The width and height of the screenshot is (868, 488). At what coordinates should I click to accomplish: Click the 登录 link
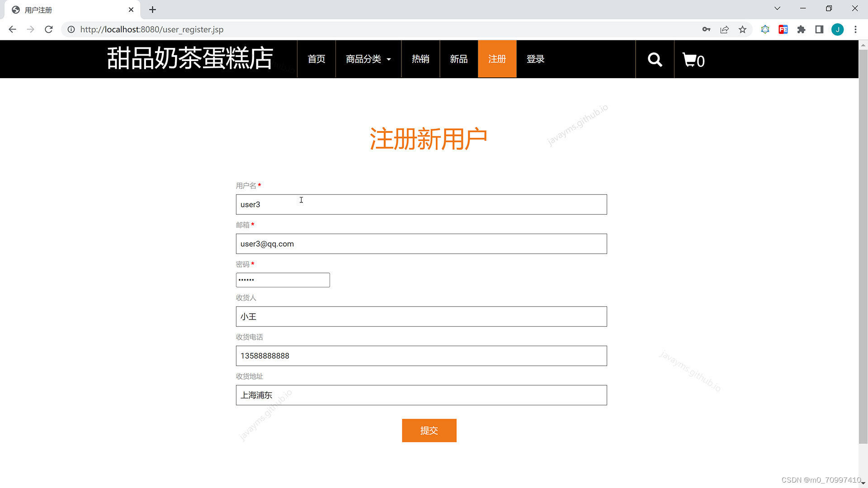(535, 59)
